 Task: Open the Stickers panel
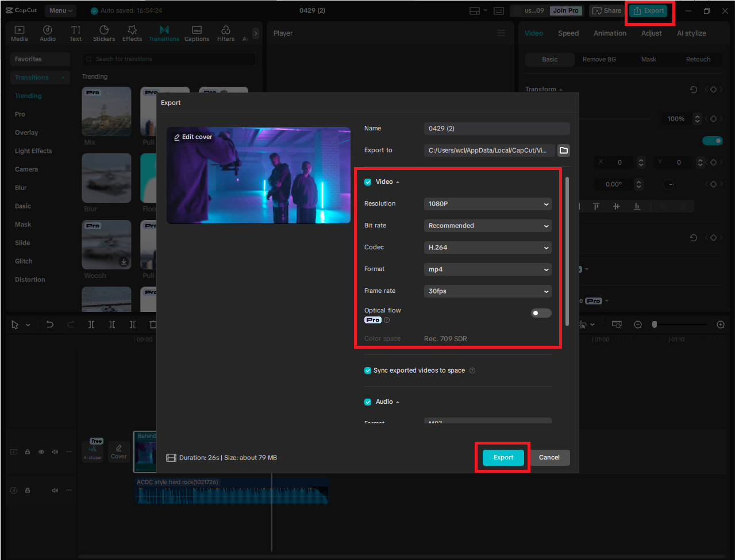pos(104,33)
